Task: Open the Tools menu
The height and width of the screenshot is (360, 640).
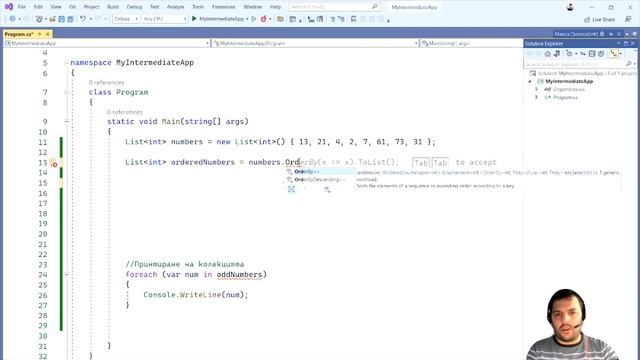Action: tap(198, 7)
